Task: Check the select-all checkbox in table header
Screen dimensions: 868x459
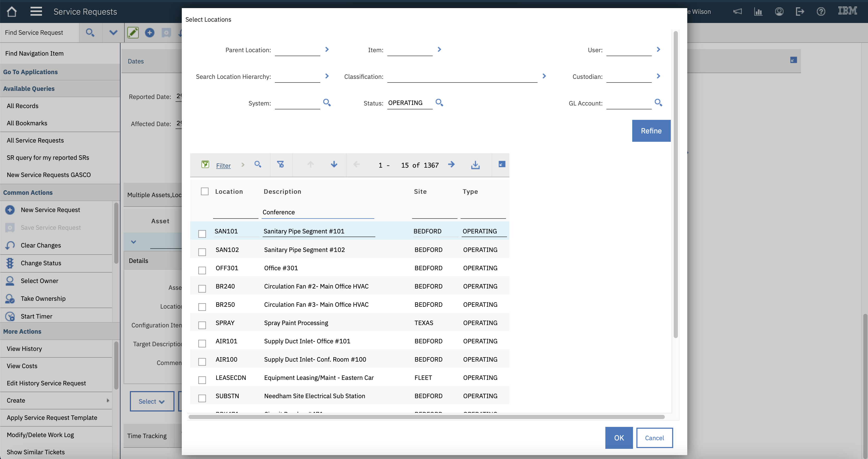Action: (204, 191)
